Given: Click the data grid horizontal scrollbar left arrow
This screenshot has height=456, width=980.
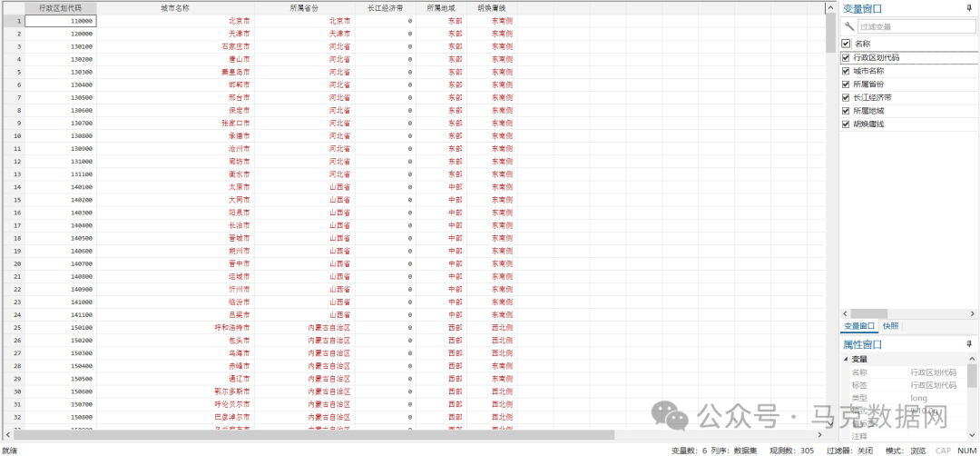Looking at the screenshot, I should [8, 434].
